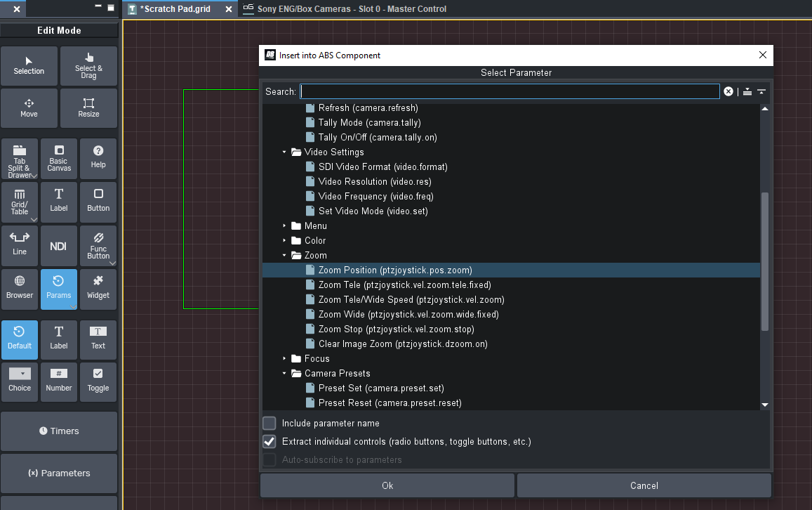Select Zoom Stop parameter in tree
The height and width of the screenshot is (510, 812).
tap(396, 329)
